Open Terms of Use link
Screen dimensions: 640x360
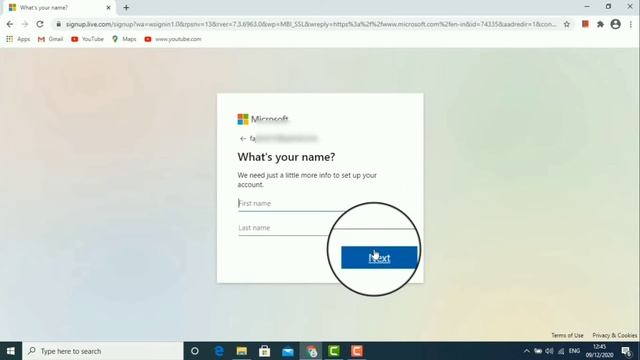click(x=567, y=336)
